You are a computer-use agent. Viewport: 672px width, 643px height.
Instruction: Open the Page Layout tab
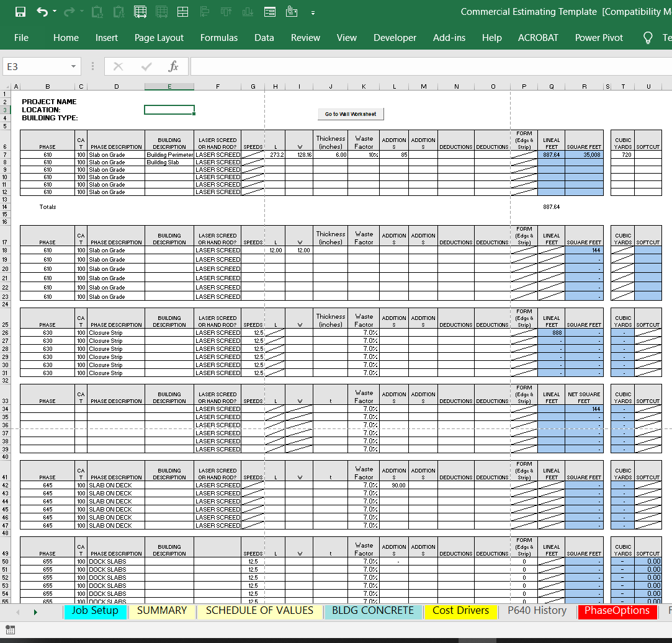[159, 38]
